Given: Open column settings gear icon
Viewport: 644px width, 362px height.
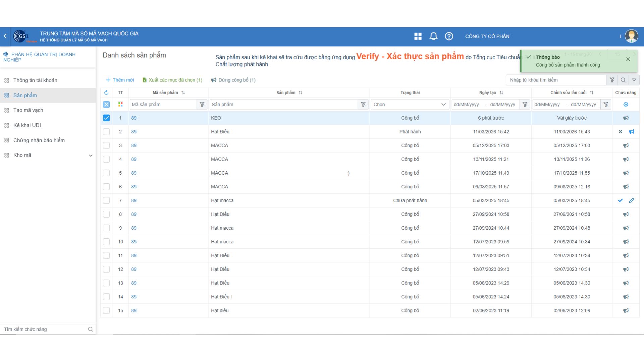Looking at the screenshot, I should [x=626, y=105].
